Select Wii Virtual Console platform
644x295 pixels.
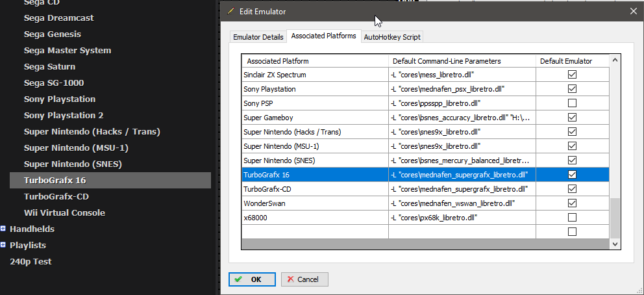(64, 213)
